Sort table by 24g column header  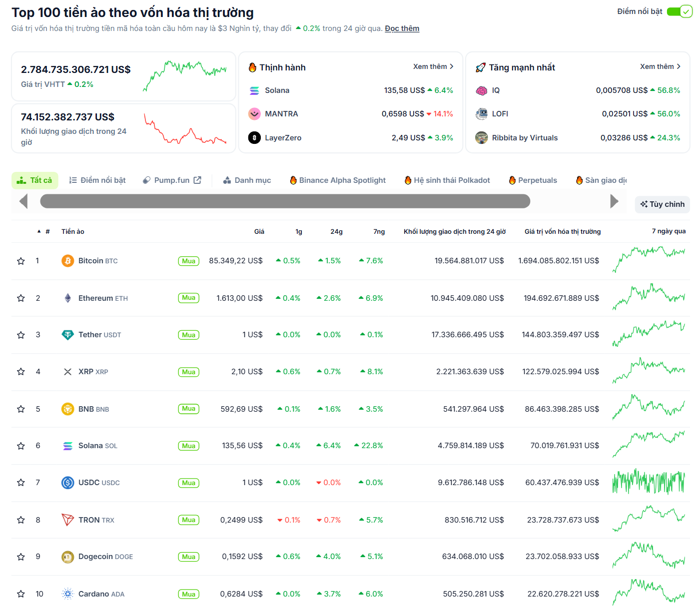336,231
